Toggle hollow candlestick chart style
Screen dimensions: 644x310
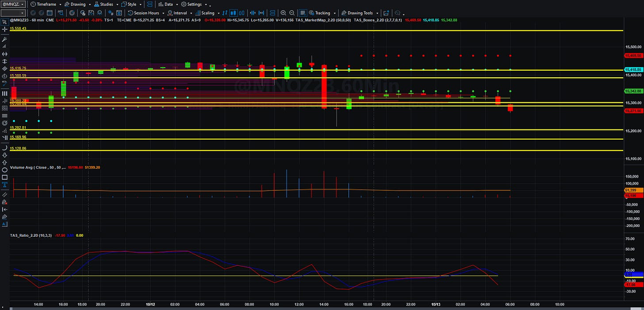[x=242, y=13]
